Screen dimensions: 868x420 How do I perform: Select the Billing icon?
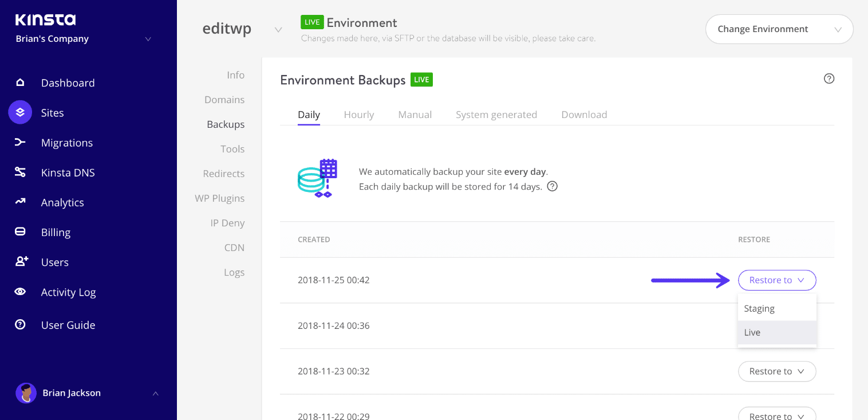point(20,231)
